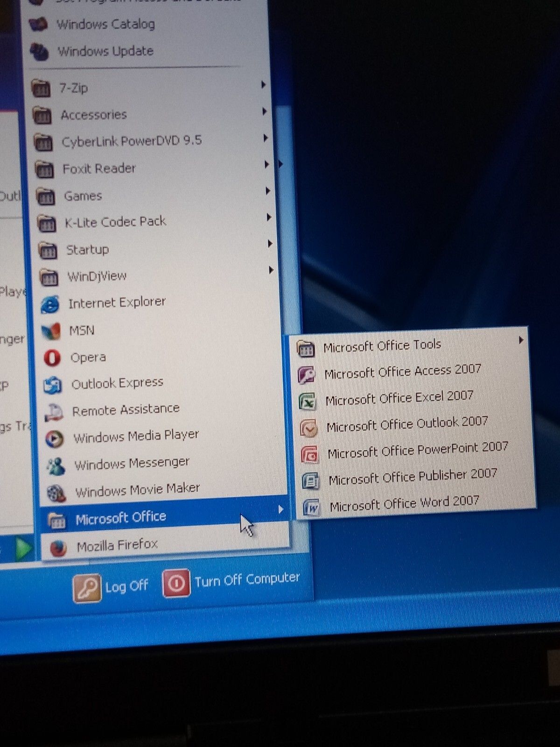Click the Opera text label

tap(88, 358)
